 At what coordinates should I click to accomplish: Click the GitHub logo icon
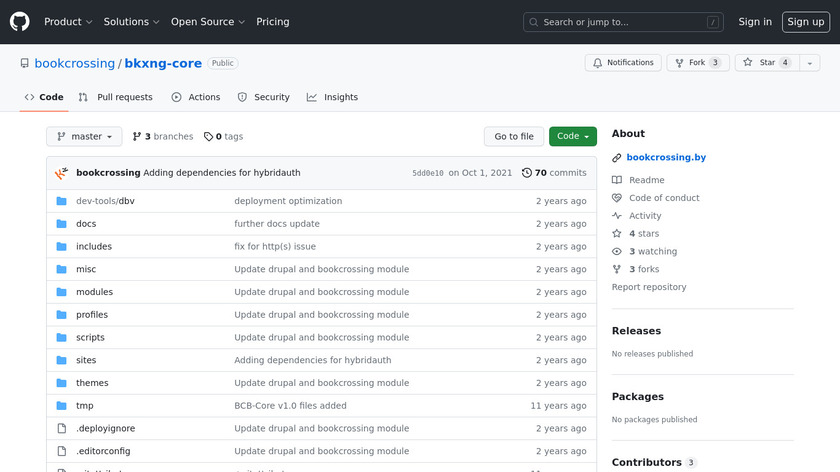[x=20, y=22]
